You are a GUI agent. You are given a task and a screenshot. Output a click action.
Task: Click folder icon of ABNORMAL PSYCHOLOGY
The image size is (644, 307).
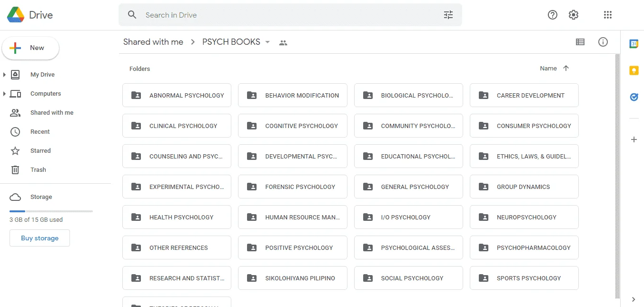click(136, 95)
